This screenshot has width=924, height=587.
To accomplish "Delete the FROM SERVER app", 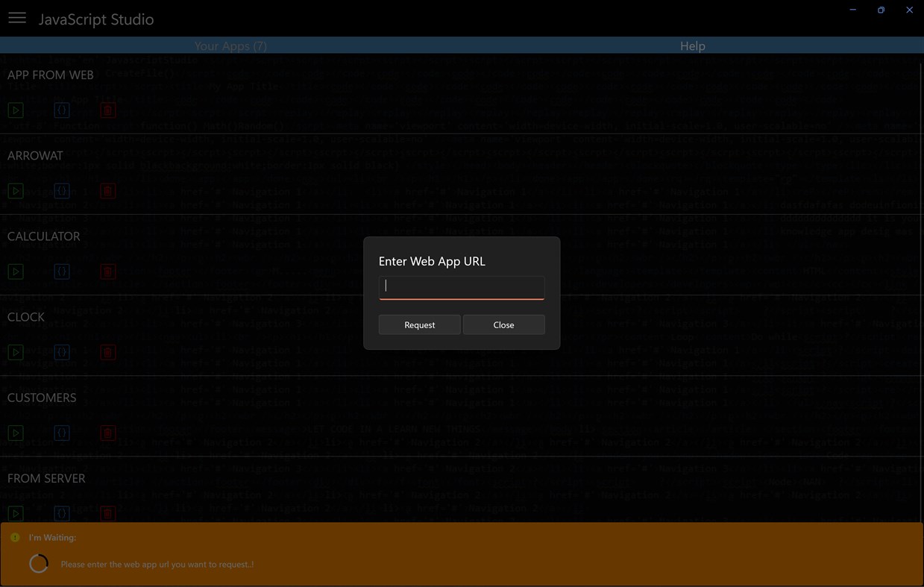I will point(107,513).
